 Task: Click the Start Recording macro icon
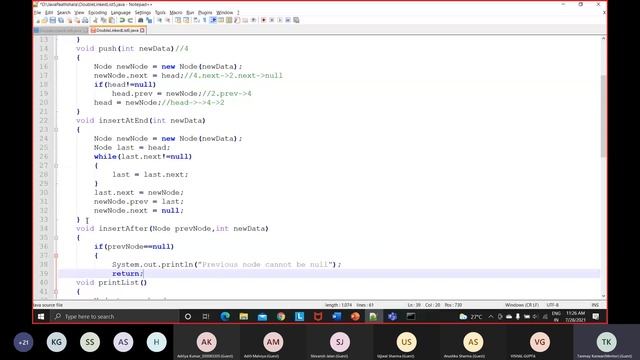tap(264, 20)
